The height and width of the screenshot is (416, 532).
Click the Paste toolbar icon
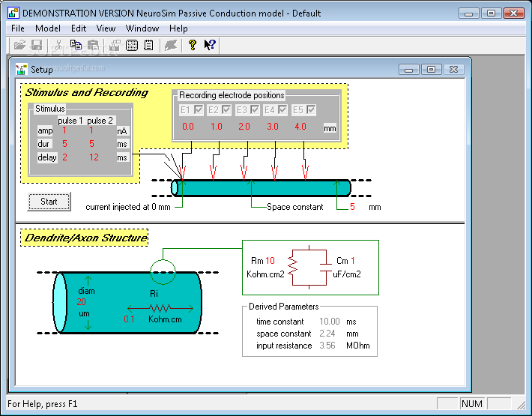point(93,45)
